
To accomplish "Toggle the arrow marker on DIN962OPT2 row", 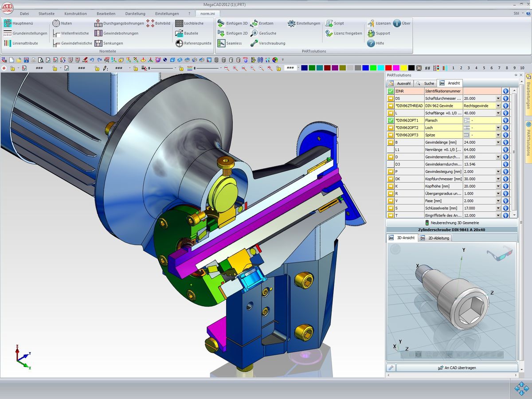I will 391,128.
